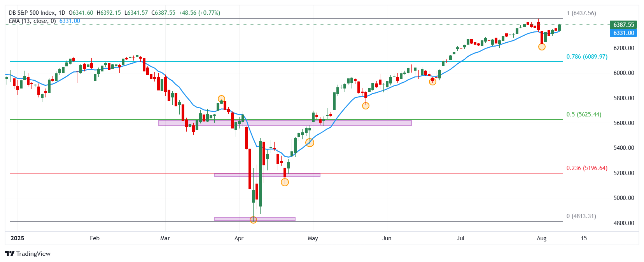
Task: Select the DB S&P 500 Index symbol title
Action: (32, 13)
